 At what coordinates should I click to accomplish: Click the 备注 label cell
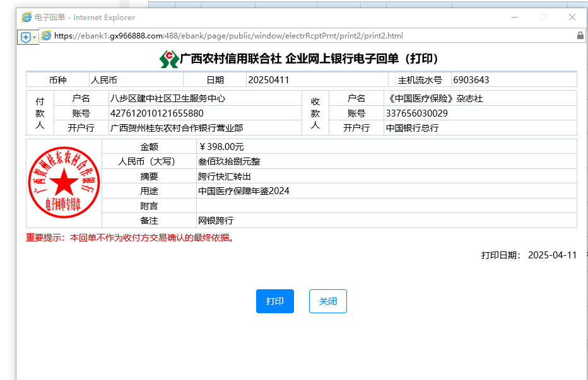click(x=149, y=221)
